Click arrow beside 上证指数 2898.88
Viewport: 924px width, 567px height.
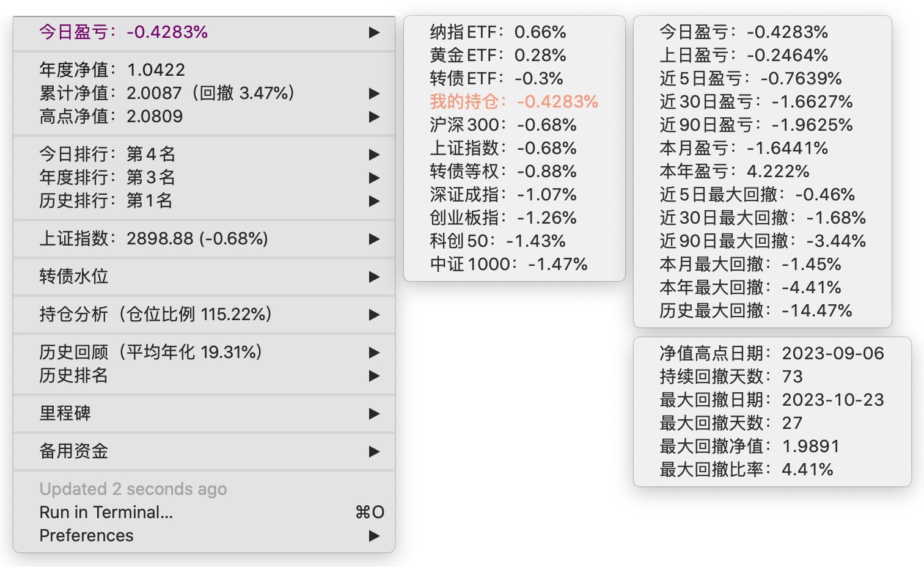tap(374, 239)
